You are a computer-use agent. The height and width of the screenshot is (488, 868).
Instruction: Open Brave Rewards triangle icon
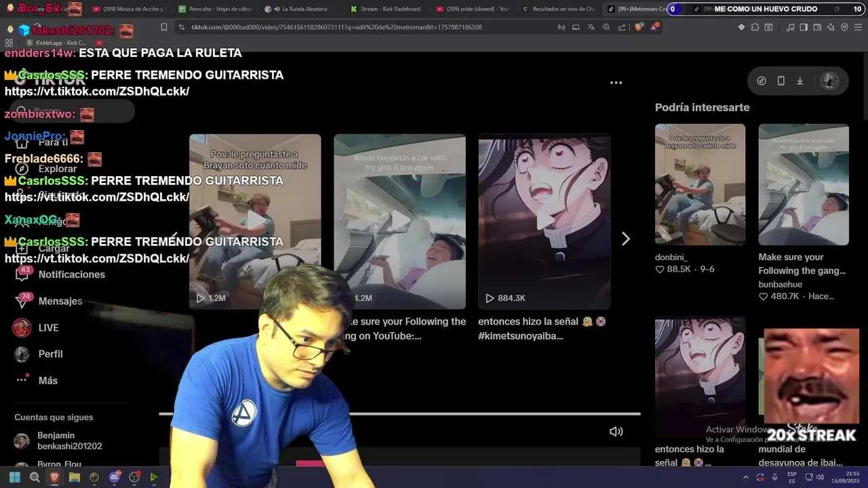654,27
